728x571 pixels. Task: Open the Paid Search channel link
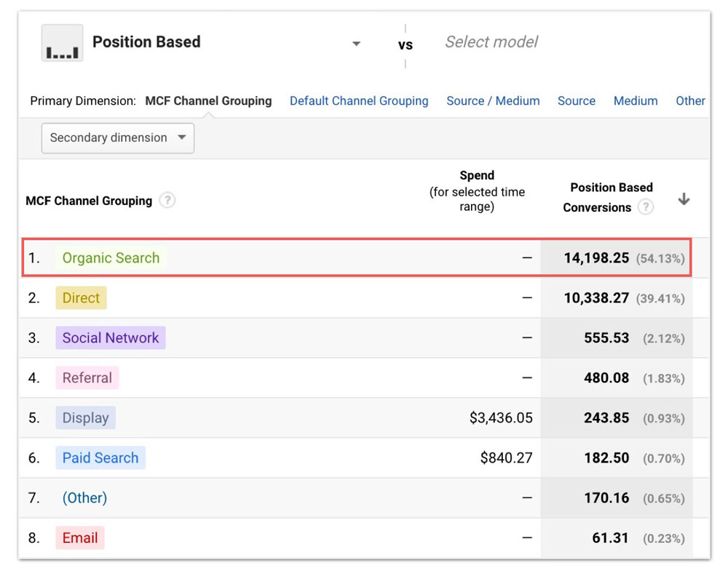point(100,458)
